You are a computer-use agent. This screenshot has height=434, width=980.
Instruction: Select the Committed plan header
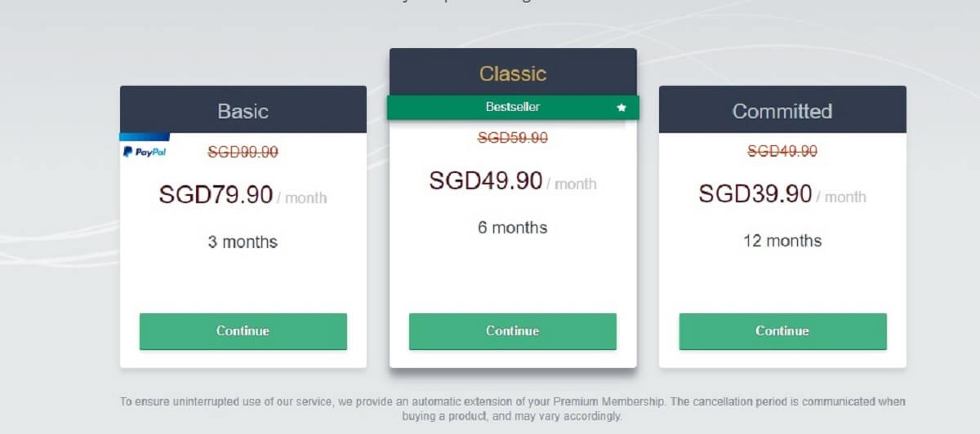[782, 111]
